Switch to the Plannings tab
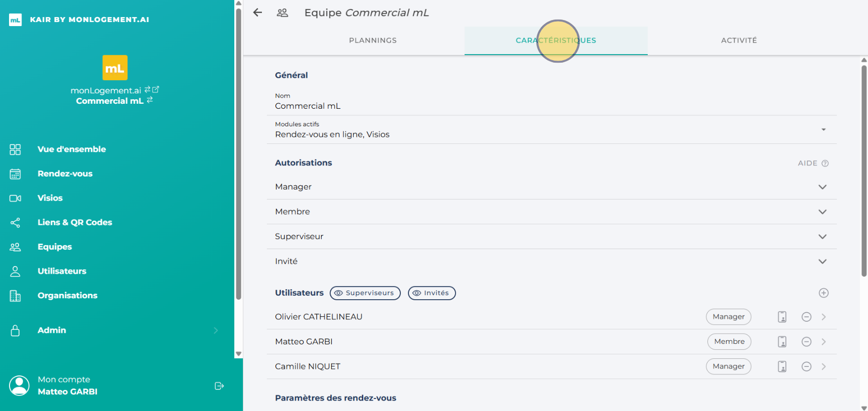868x411 pixels. (373, 41)
